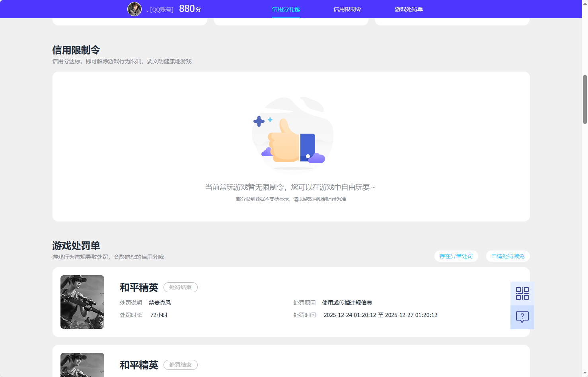Open the QR code icon
588x377 pixels.
click(x=522, y=293)
